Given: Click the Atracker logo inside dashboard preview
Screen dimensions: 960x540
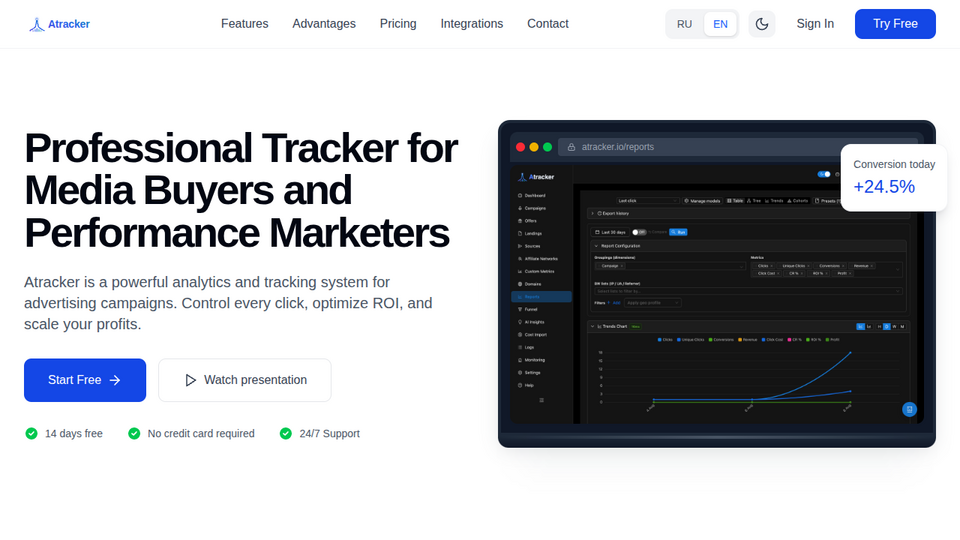Looking at the screenshot, I should coord(536,177).
